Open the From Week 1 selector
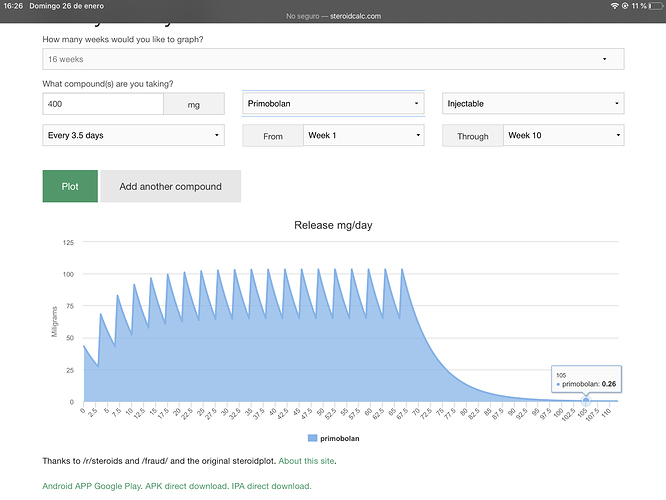 364,136
